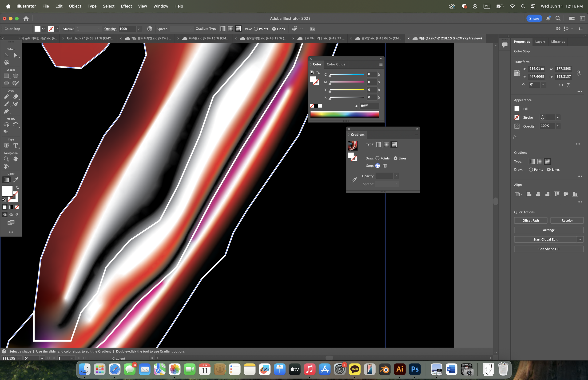Click the Offset Path quick action
This screenshot has width=588, height=380.
531,220
